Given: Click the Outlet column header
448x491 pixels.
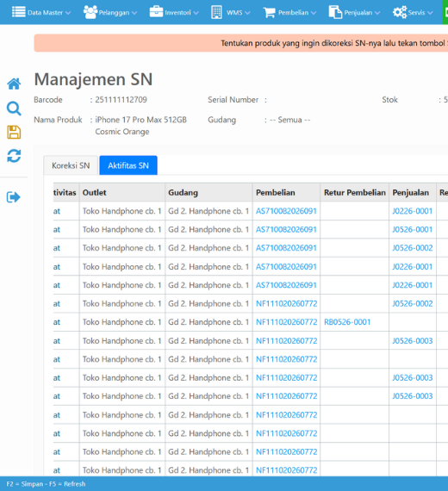Looking at the screenshot, I should point(94,193).
